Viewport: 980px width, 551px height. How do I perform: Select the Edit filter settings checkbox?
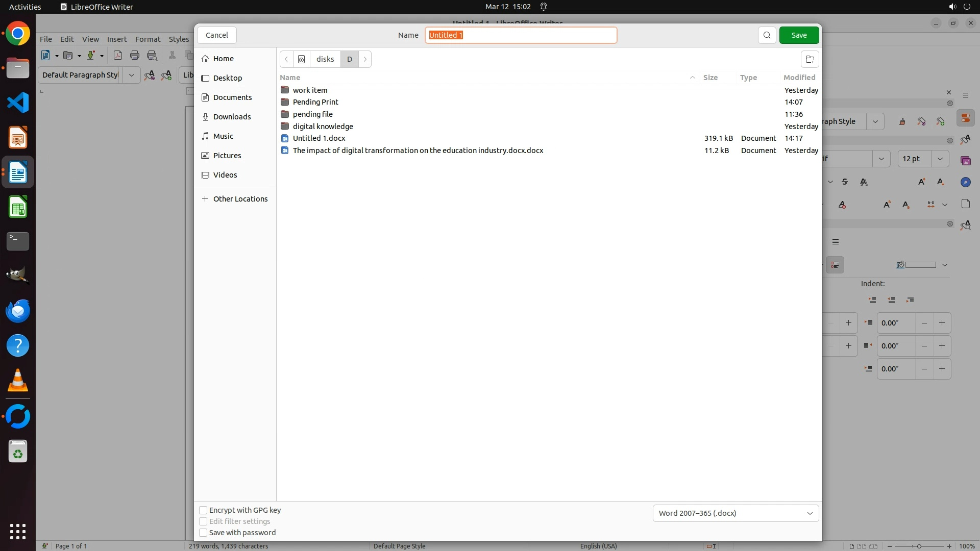click(x=203, y=521)
